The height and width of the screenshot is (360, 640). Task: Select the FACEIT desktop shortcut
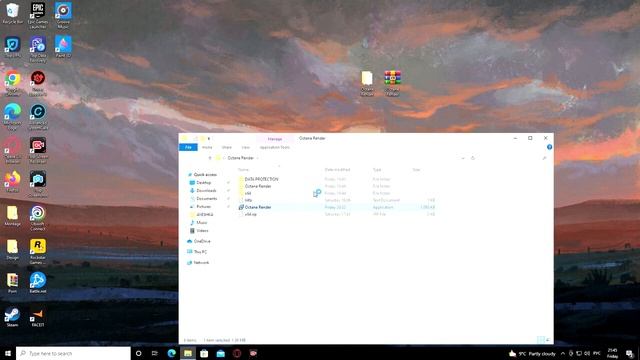coord(38,317)
